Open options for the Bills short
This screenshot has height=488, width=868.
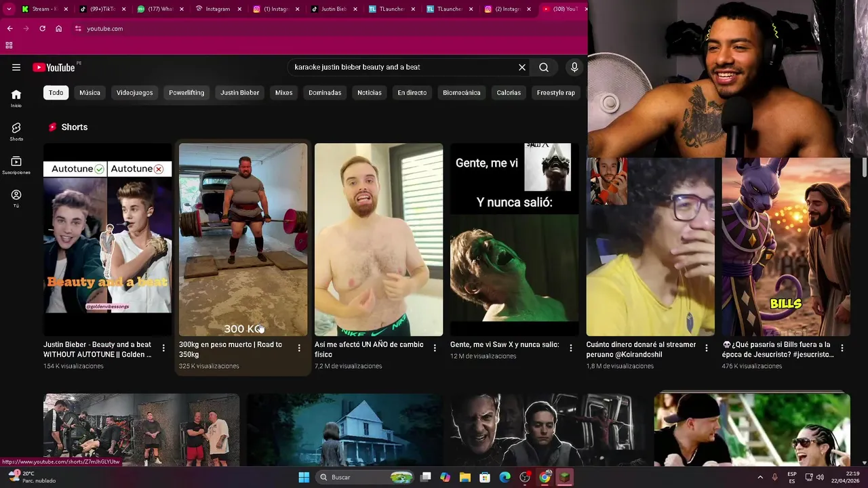coord(842,348)
